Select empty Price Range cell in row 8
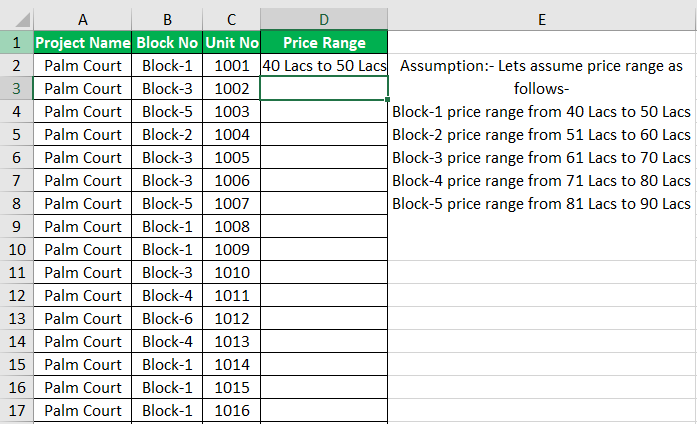The width and height of the screenshot is (697, 424). [x=324, y=203]
